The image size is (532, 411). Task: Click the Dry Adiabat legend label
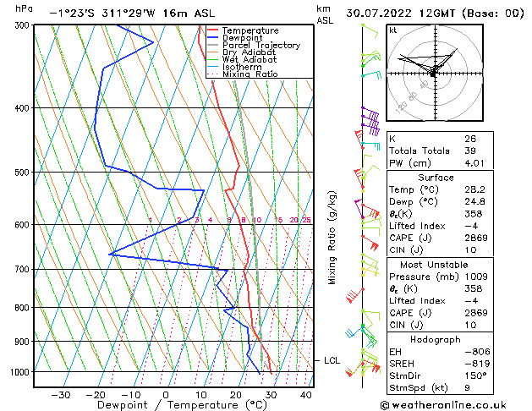click(x=249, y=52)
